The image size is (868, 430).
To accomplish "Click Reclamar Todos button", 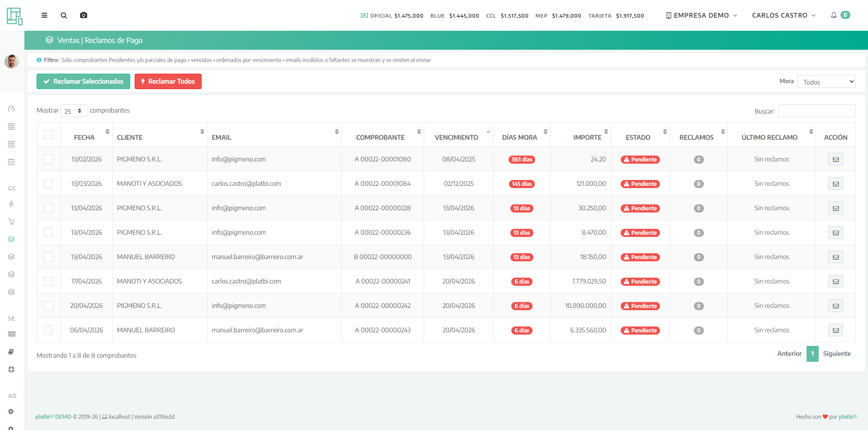I will coord(168,81).
